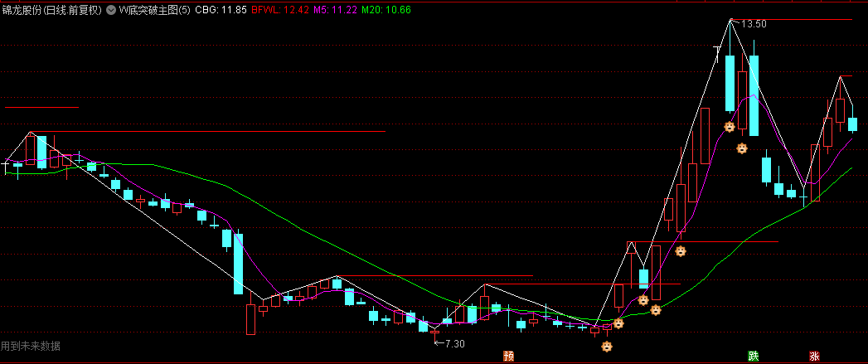This screenshot has width=868, height=364.
Task: Click the green 跌 marker icon
Action: [753, 356]
